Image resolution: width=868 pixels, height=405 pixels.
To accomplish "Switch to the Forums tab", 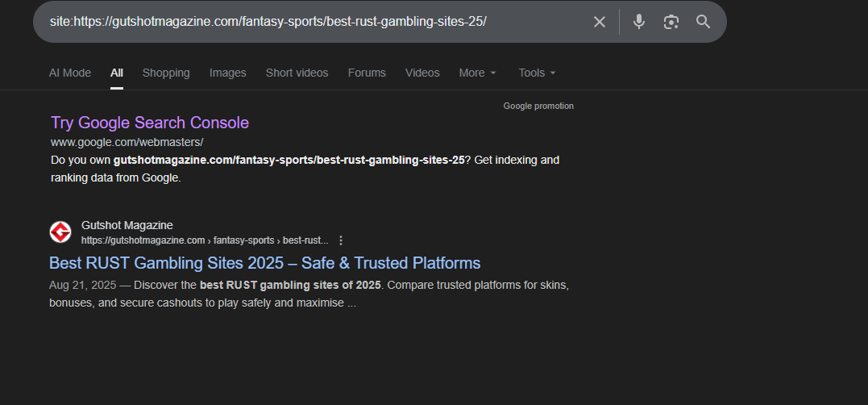I will tap(367, 73).
